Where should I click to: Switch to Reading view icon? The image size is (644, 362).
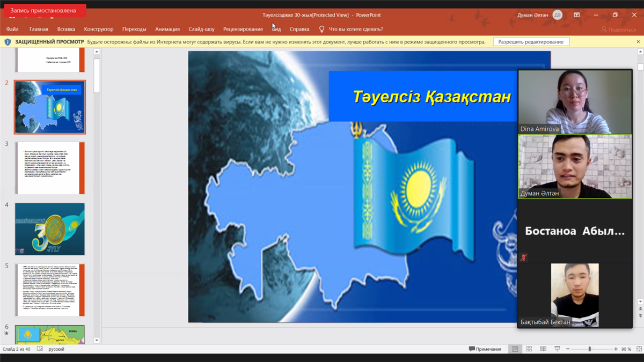pos(543,349)
